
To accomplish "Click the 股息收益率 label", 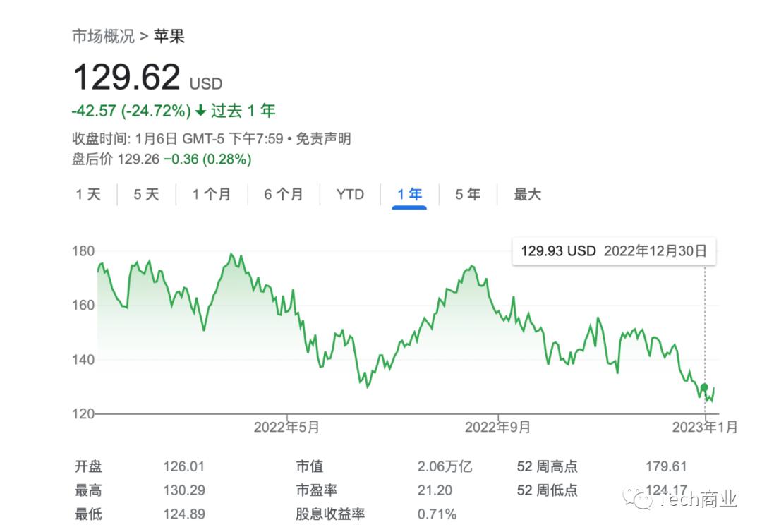I will 330,514.
